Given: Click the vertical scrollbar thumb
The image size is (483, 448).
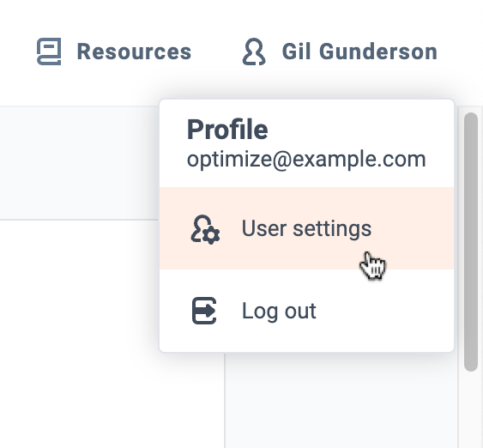Looking at the screenshot, I should pyautogui.click(x=471, y=242).
